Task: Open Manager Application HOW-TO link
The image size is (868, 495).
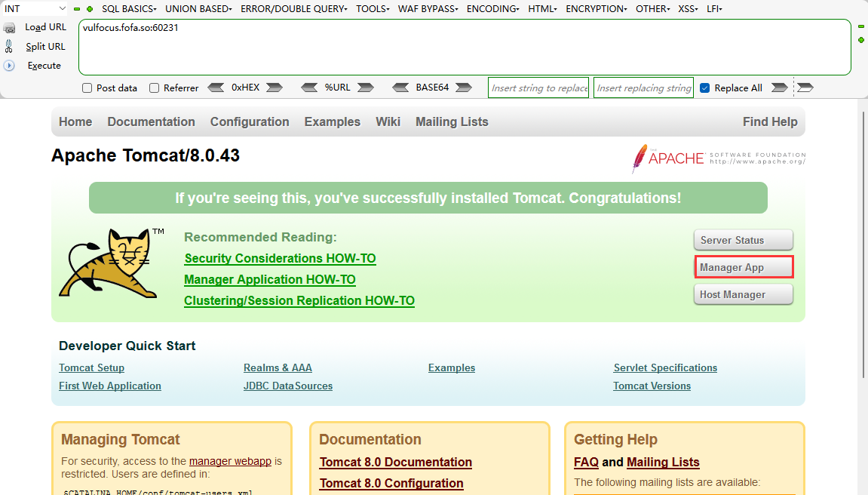Action: pos(269,280)
